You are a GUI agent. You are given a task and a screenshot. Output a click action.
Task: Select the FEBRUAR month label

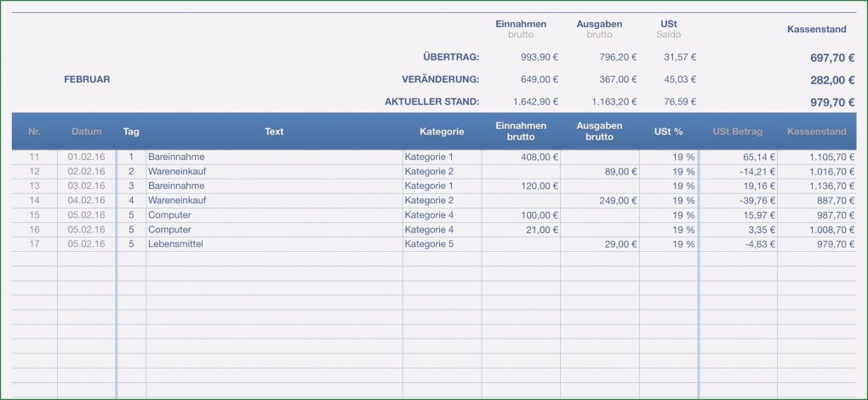click(87, 79)
